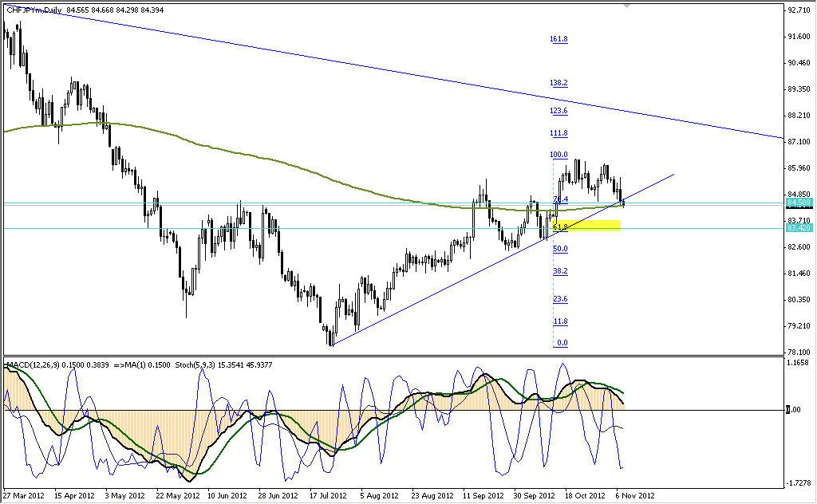Image resolution: width=817 pixels, height=504 pixels.
Task: Click the 87.100 price axis label
Action: (x=799, y=142)
